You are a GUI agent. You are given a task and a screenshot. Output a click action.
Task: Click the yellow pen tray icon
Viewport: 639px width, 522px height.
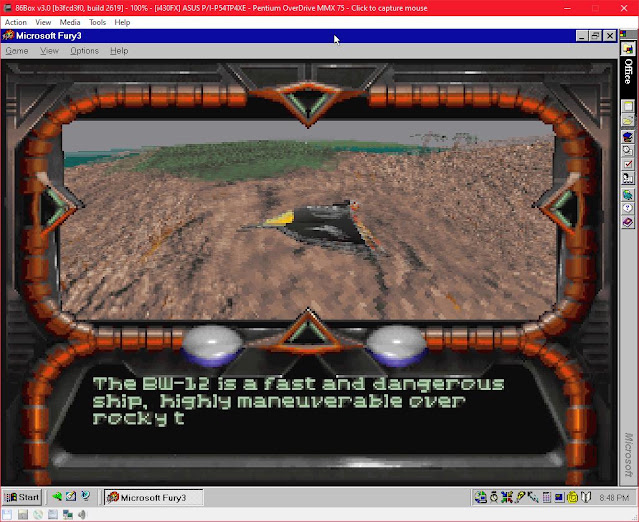(520, 498)
